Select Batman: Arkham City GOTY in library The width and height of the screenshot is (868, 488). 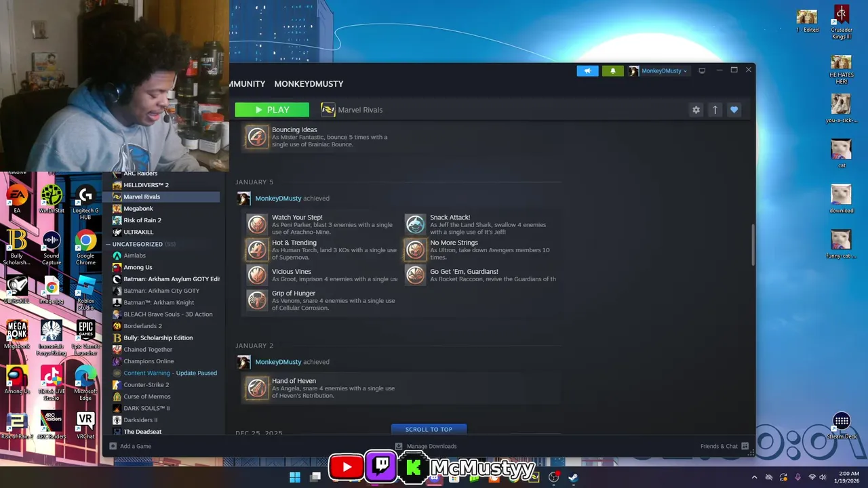[x=161, y=291]
